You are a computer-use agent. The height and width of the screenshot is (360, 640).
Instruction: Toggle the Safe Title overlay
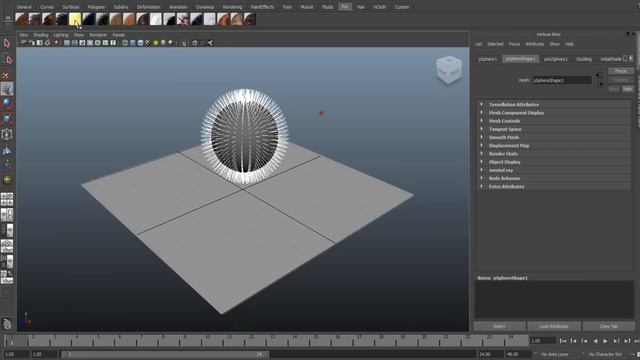[113, 42]
